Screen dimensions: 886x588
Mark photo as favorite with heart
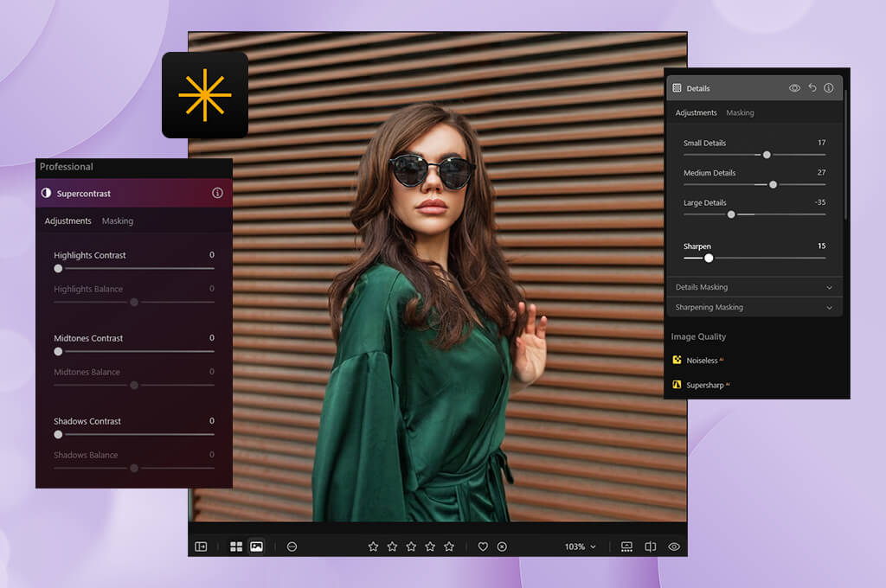[x=483, y=546]
